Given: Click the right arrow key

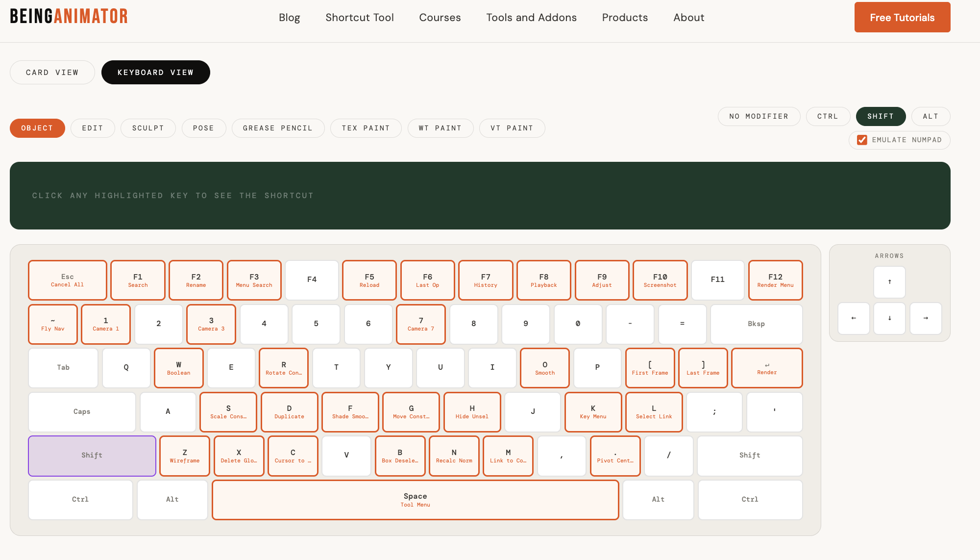Looking at the screenshot, I should 926,318.
